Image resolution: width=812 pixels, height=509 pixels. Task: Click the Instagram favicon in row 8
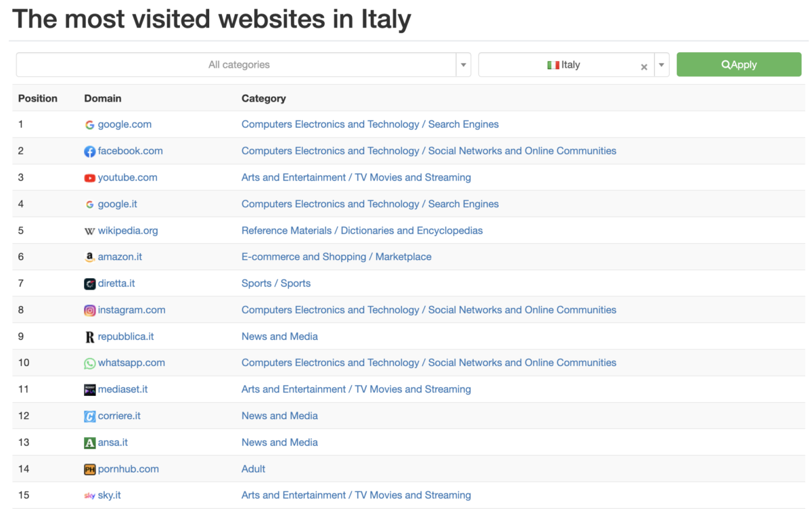tap(89, 310)
